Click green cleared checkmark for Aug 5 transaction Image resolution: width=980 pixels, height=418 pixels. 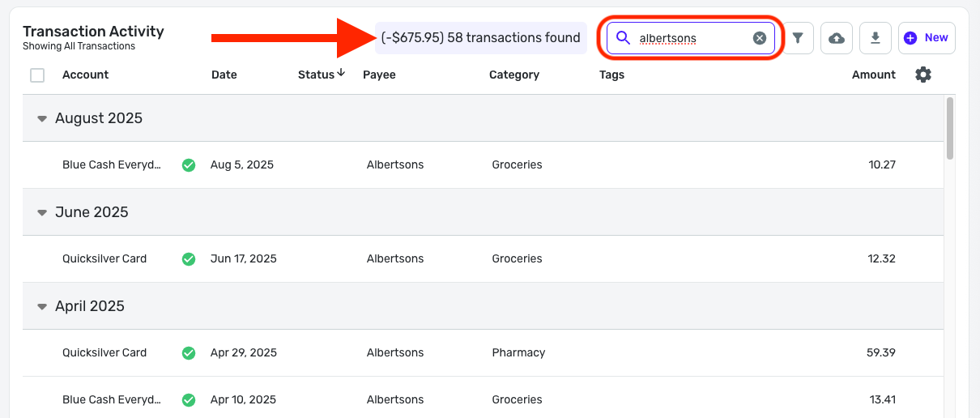click(x=189, y=165)
